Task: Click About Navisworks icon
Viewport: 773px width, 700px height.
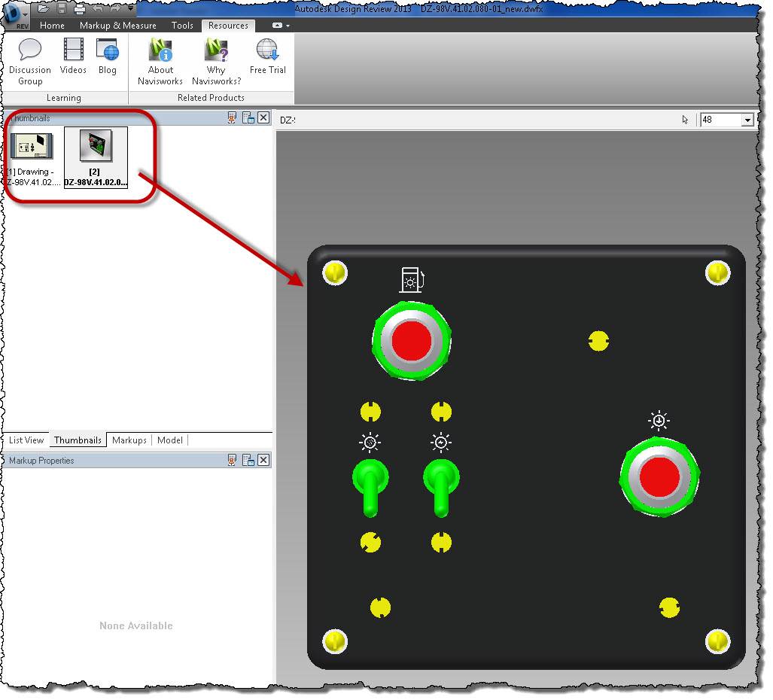Action: pos(160,50)
